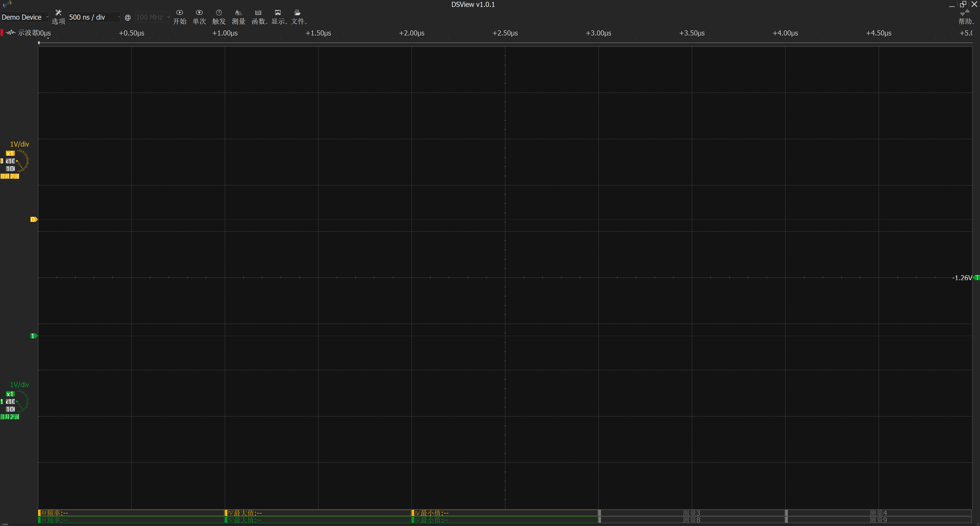
Task: Select the 测量9 measurement slot
Action: pos(878,520)
